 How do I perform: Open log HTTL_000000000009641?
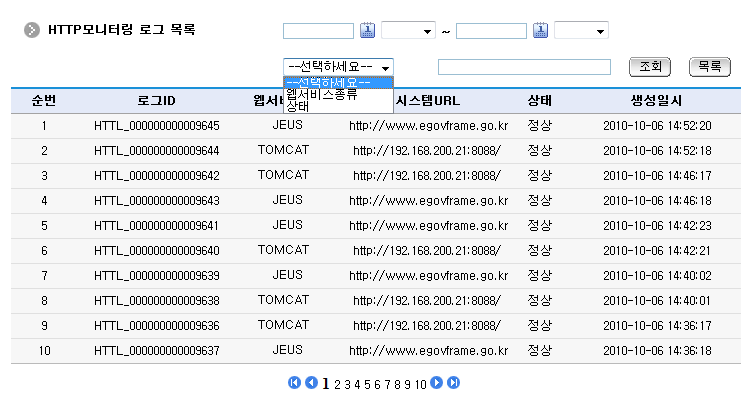coord(157,226)
